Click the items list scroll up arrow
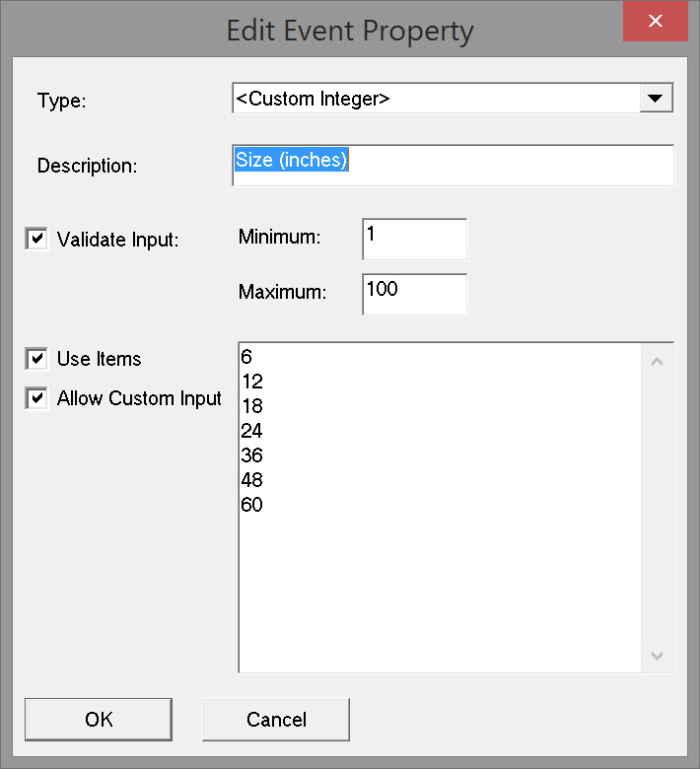This screenshot has height=769, width=700. 658,361
